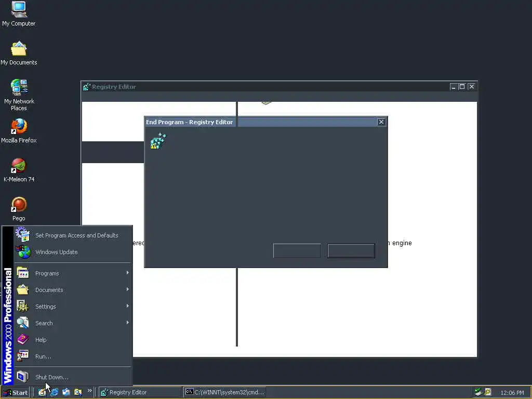
Task: Switch to cmd.exe taskbar button
Action: [224, 393]
